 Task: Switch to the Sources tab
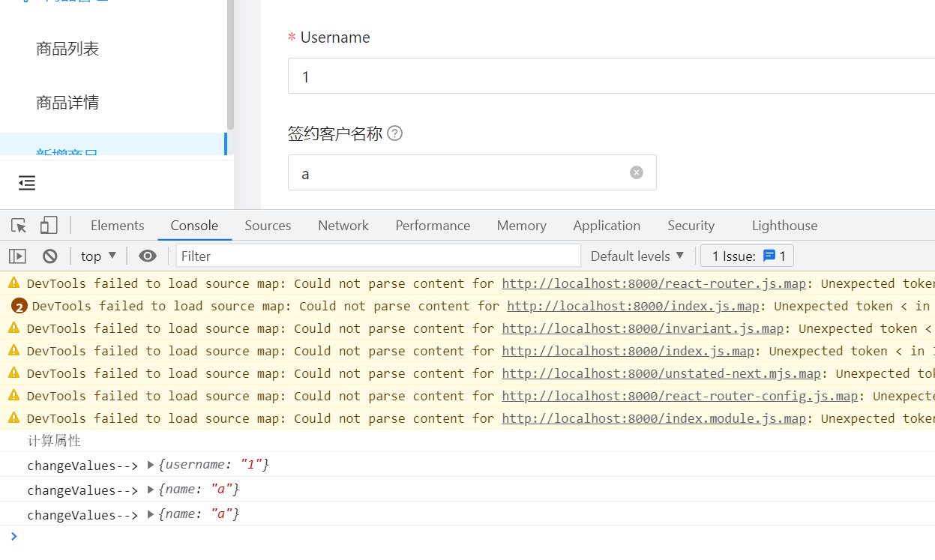point(267,225)
